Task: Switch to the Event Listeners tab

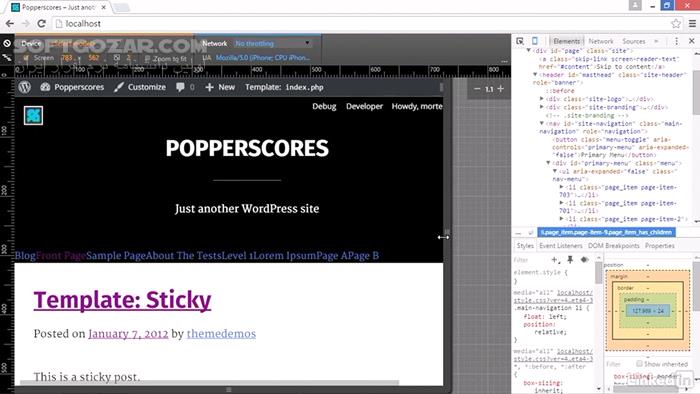Action: 561,246
